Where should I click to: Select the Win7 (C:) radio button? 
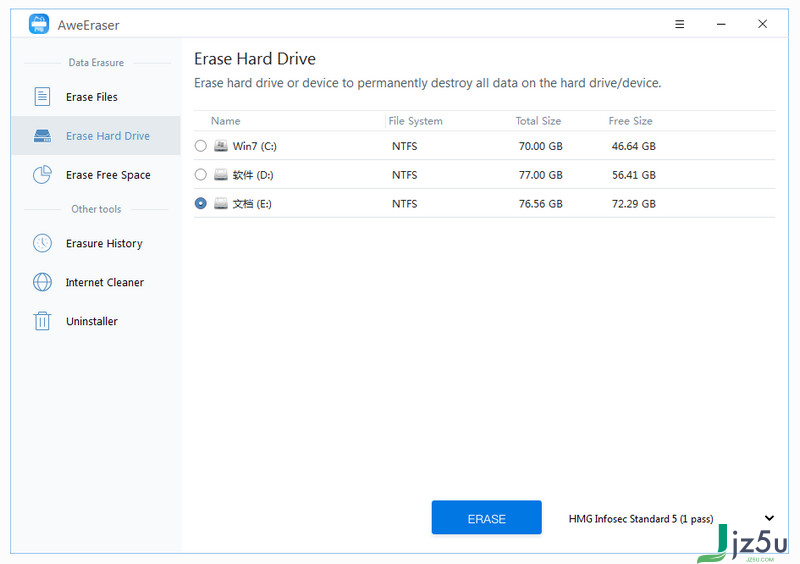[201, 146]
